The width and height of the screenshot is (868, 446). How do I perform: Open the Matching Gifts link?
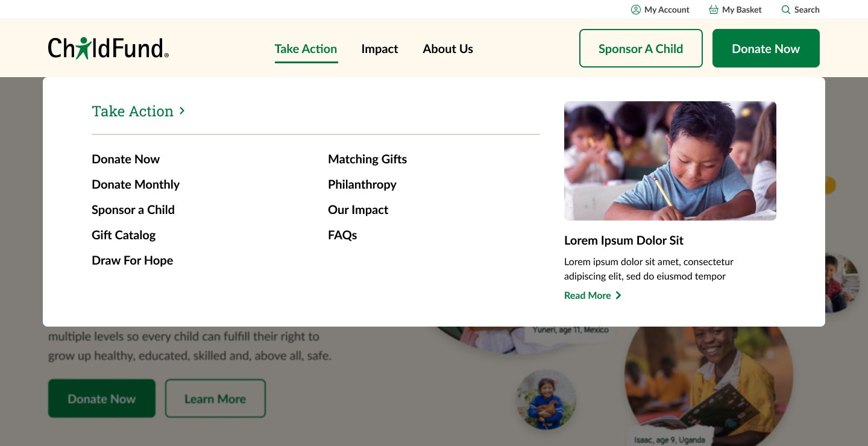368,159
